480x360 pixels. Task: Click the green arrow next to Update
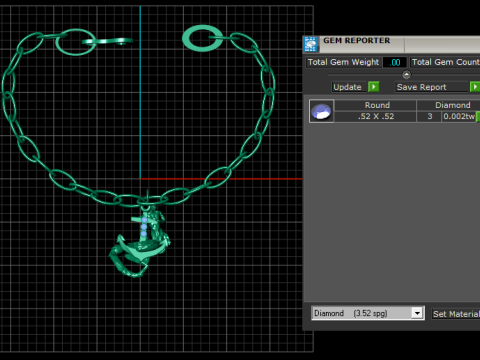(374, 87)
